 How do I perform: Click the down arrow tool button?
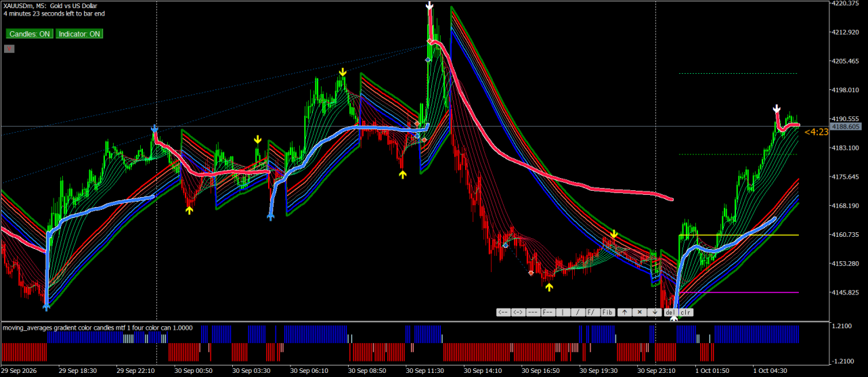[654, 312]
